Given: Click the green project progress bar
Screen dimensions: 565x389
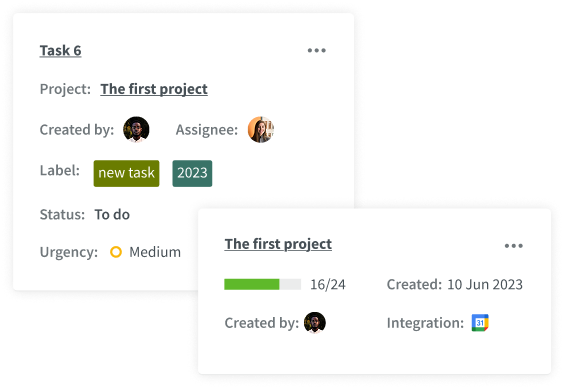Looking at the screenshot, I should [263, 284].
